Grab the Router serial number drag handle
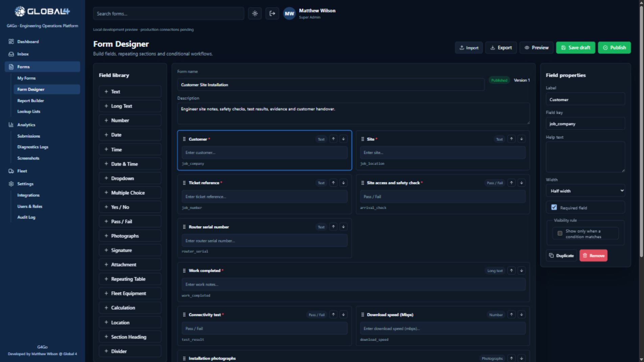This screenshot has height=362, width=644. click(x=184, y=227)
